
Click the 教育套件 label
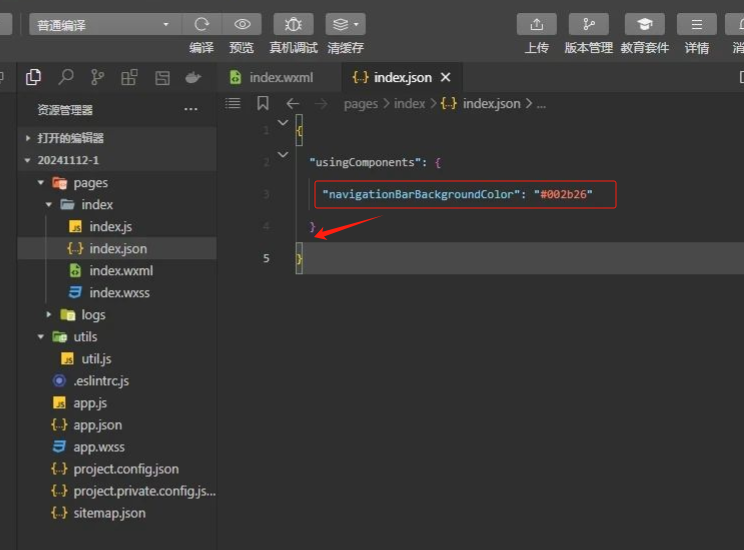pos(644,48)
